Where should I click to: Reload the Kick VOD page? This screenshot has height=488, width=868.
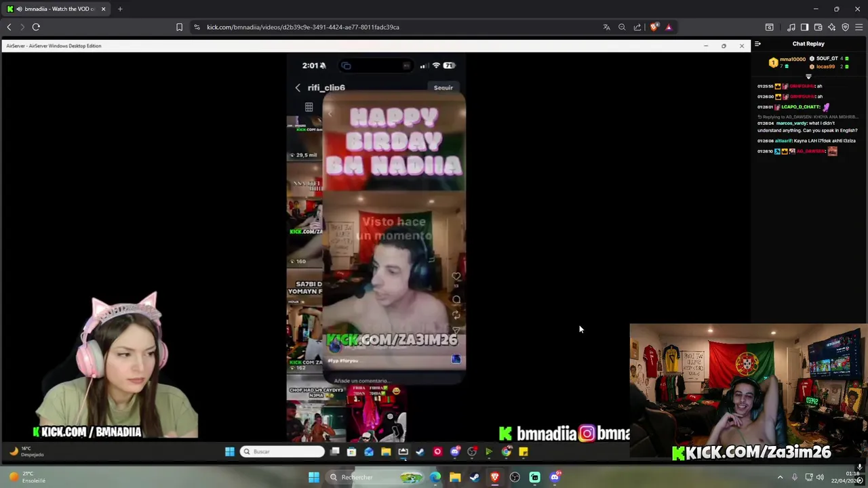[x=36, y=27]
